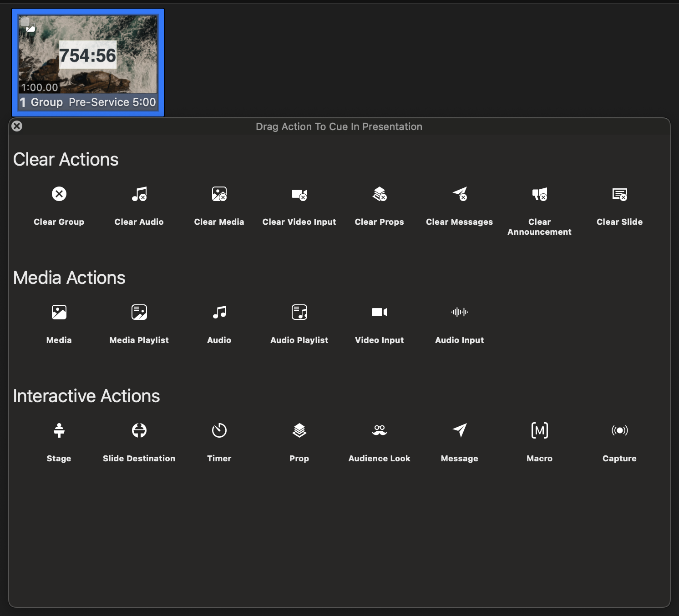Pick the Video Input media action
This screenshot has width=679, height=616.
click(x=379, y=312)
